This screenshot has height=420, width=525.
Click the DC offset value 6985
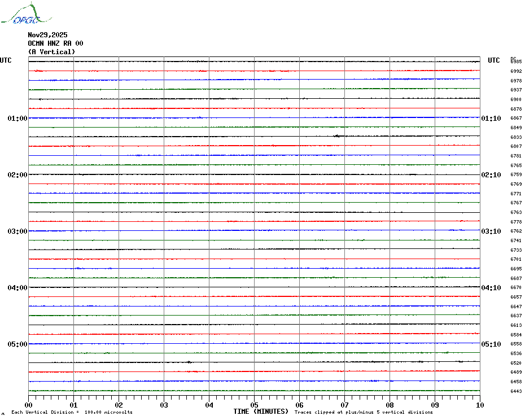pyautogui.click(x=516, y=62)
